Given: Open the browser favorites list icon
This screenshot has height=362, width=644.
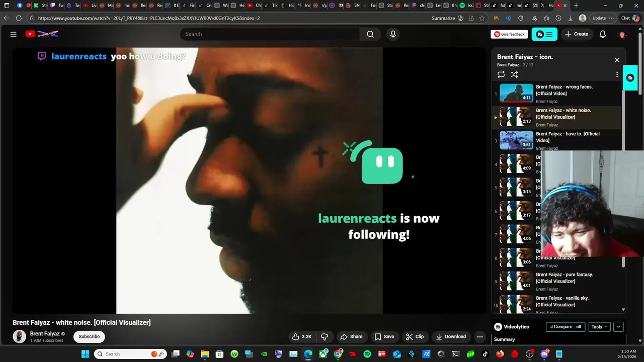Looking at the screenshot, I should coord(546,18).
